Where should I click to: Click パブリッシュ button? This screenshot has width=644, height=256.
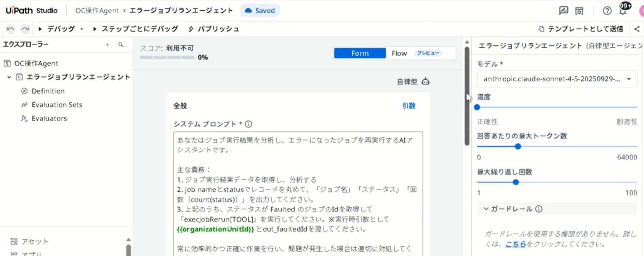click(x=214, y=29)
